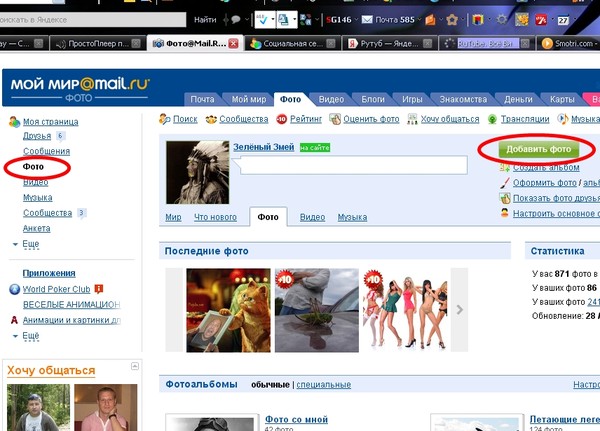Click the calendar 27 icon in browser toolbar

tap(563, 20)
